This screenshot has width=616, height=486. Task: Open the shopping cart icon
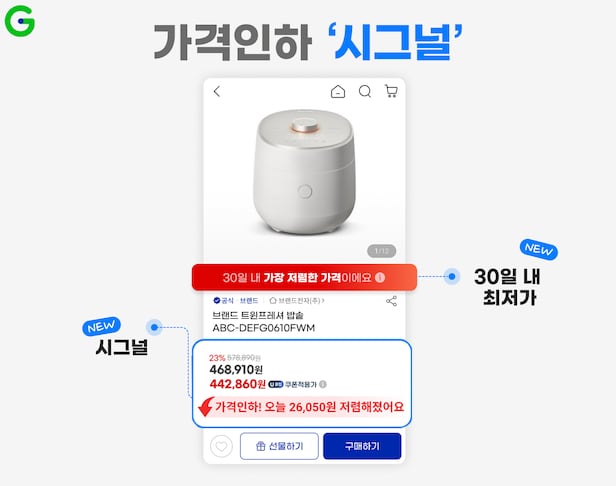click(391, 91)
